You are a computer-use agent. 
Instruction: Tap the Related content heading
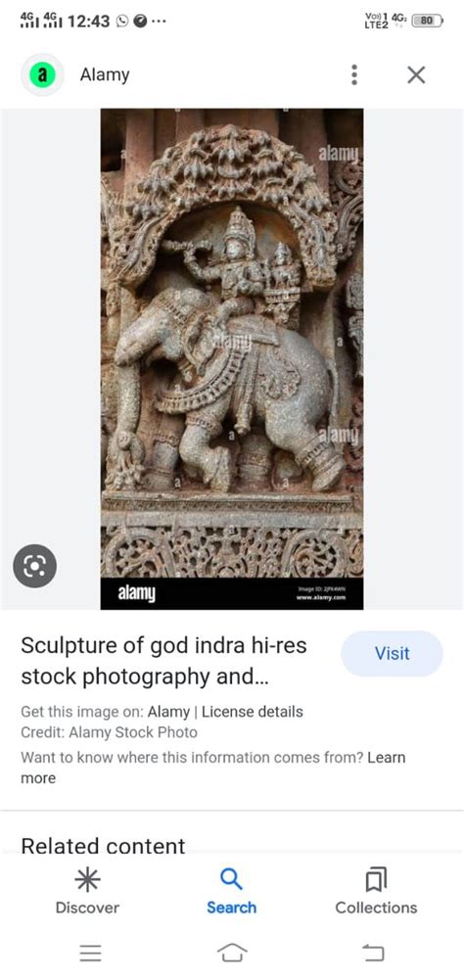coord(103,846)
